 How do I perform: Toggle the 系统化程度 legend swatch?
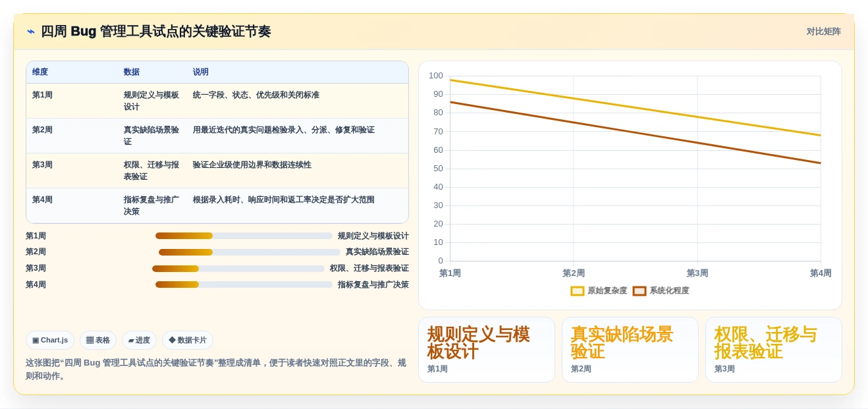[639, 290]
